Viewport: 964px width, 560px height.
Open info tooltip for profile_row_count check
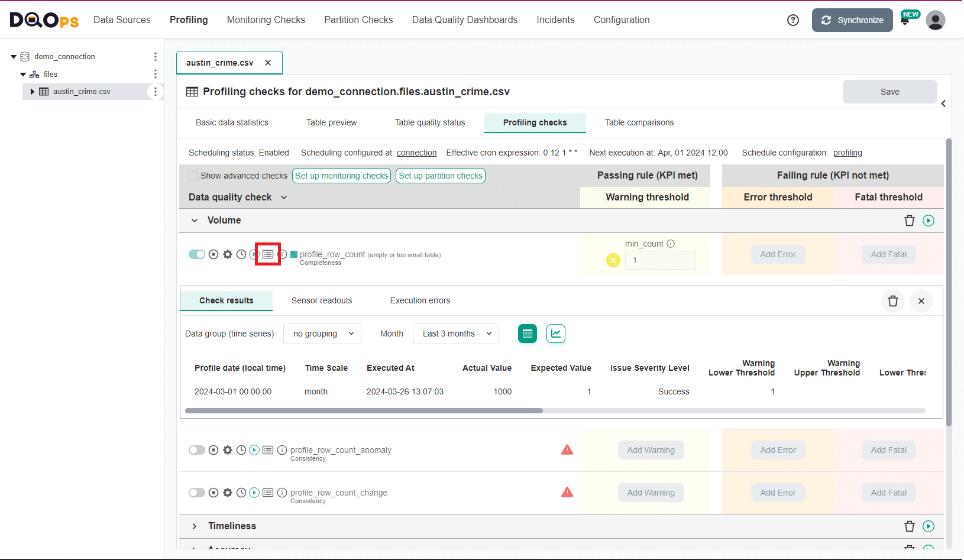(x=281, y=254)
